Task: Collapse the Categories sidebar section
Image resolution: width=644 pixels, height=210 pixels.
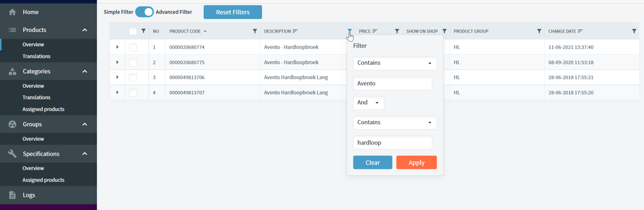Action: point(85,71)
